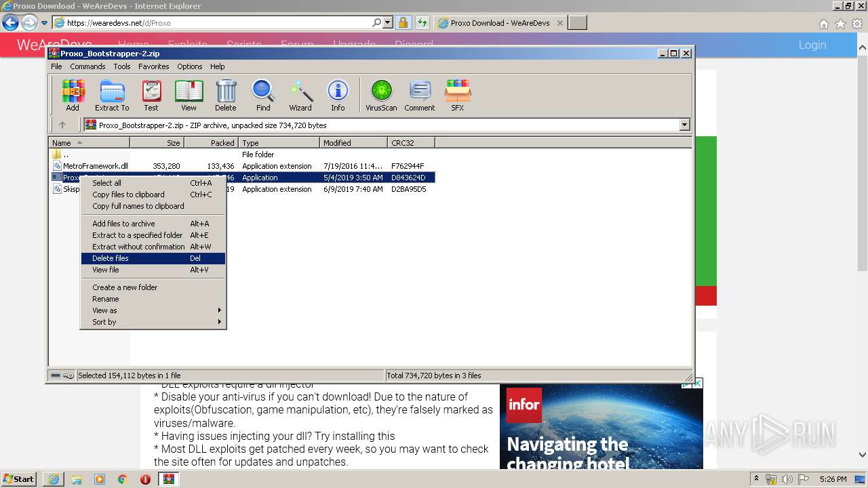The width and height of the screenshot is (868, 488).
Task: Choose Select all from context menu
Action: (x=153, y=183)
